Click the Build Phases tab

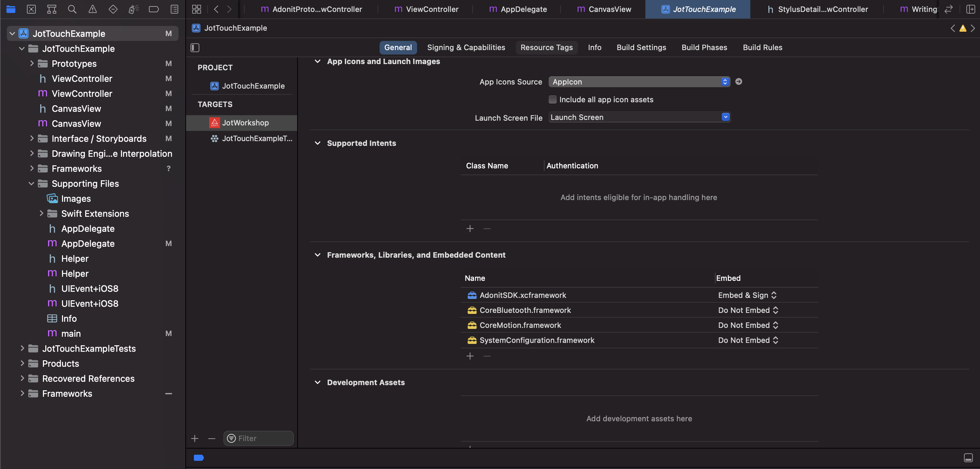(704, 47)
